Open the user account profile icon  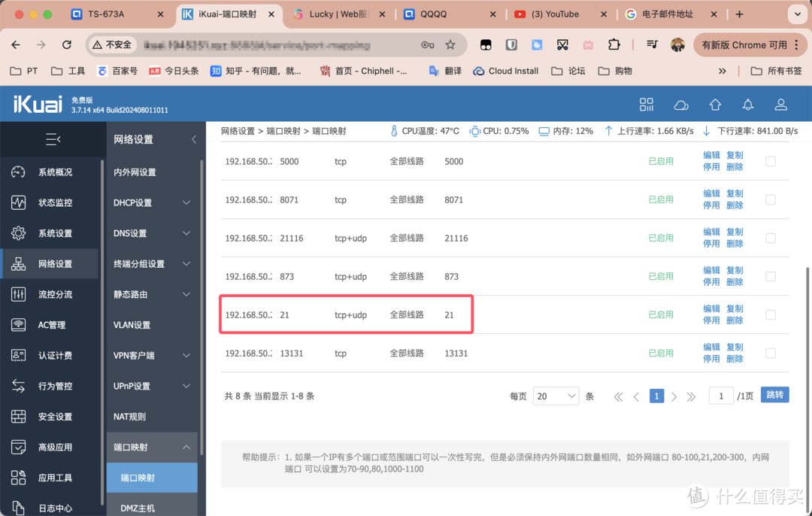780,105
